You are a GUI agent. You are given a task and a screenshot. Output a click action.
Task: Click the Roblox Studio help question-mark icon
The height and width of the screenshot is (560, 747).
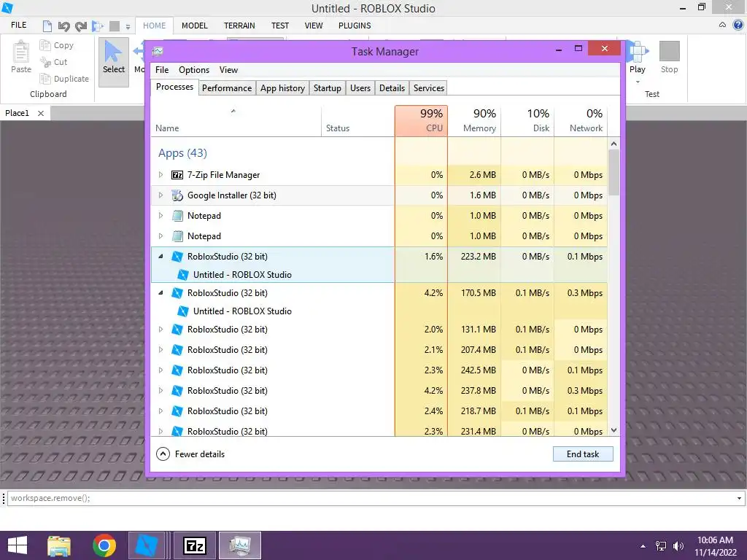[738, 26]
